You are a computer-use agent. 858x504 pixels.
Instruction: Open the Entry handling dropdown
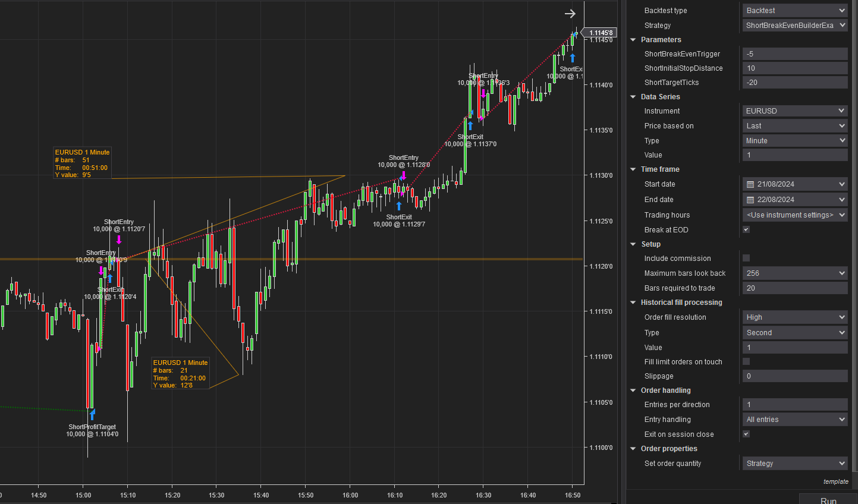tap(795, 420)
